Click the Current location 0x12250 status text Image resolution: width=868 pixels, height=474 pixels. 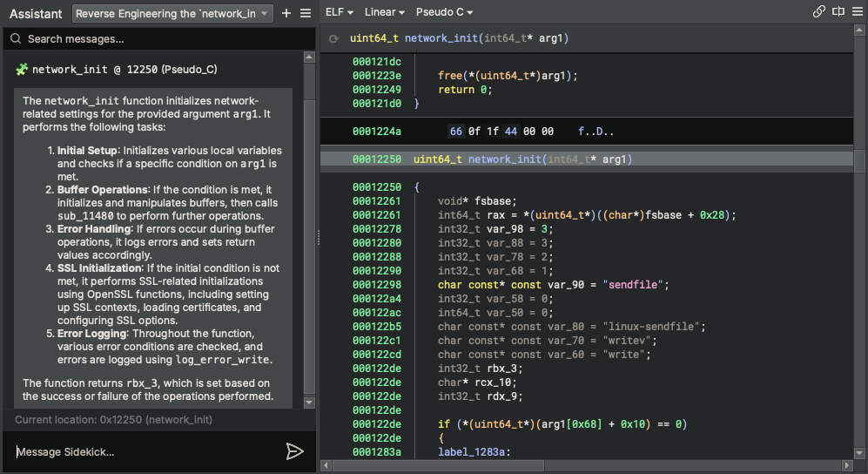(113, 420)
